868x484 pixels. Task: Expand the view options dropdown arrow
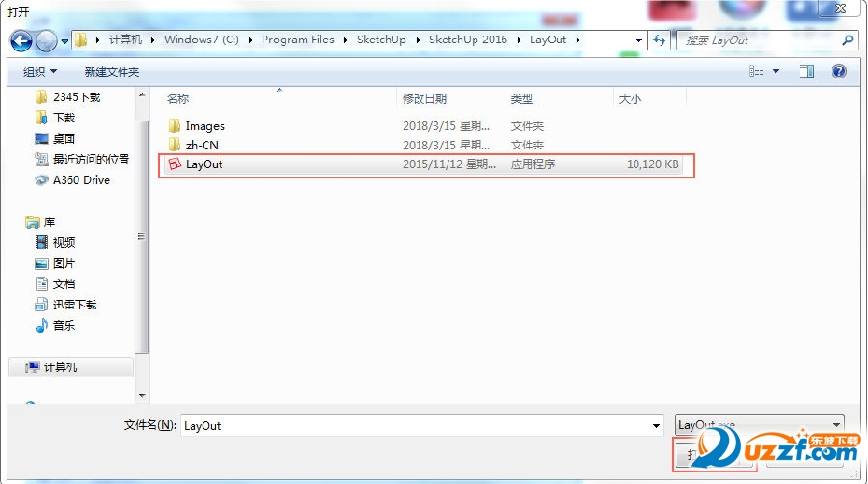pos(776,72)
